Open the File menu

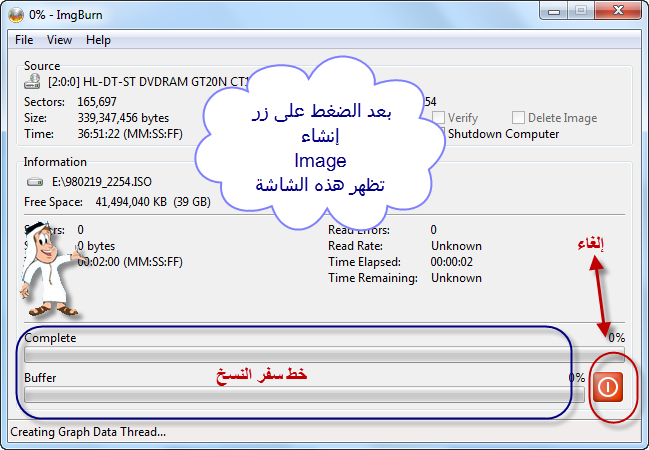24,40
